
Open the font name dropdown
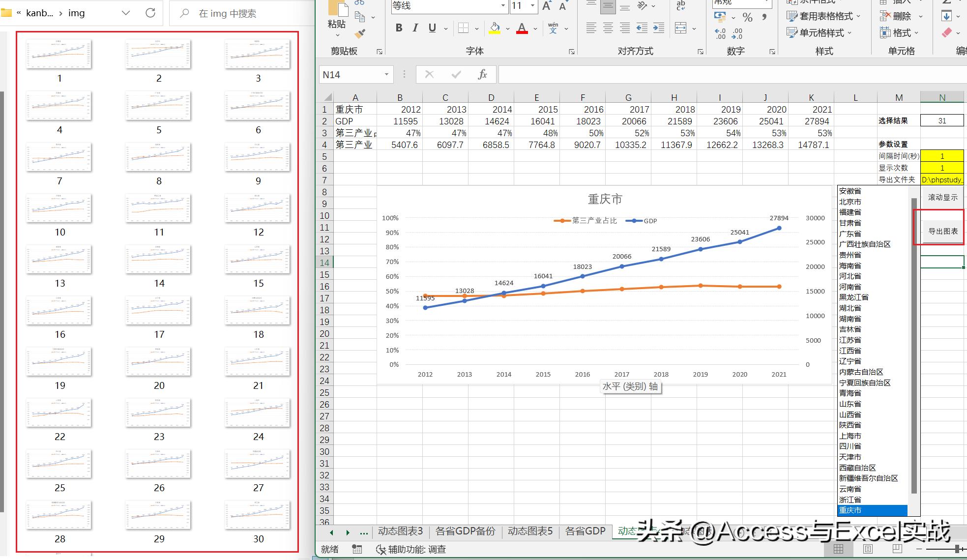[502, 6]
